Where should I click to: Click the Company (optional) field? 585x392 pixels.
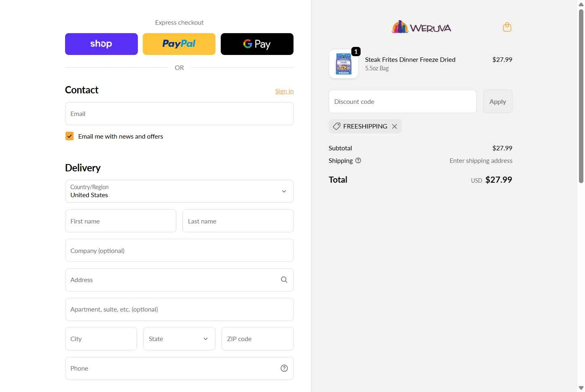[180, 250]
